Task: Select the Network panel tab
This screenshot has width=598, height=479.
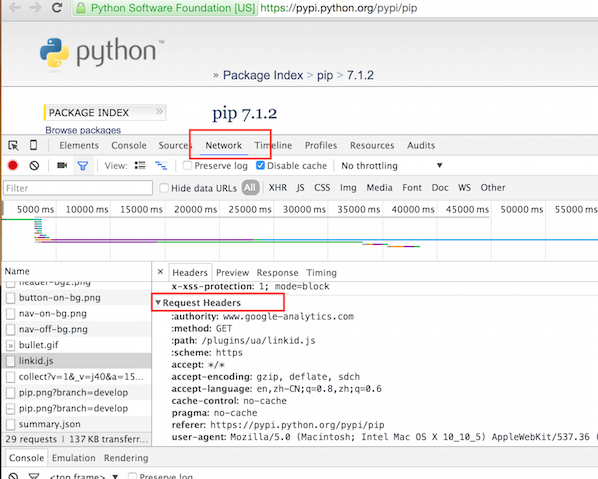Action: point(223,145)
